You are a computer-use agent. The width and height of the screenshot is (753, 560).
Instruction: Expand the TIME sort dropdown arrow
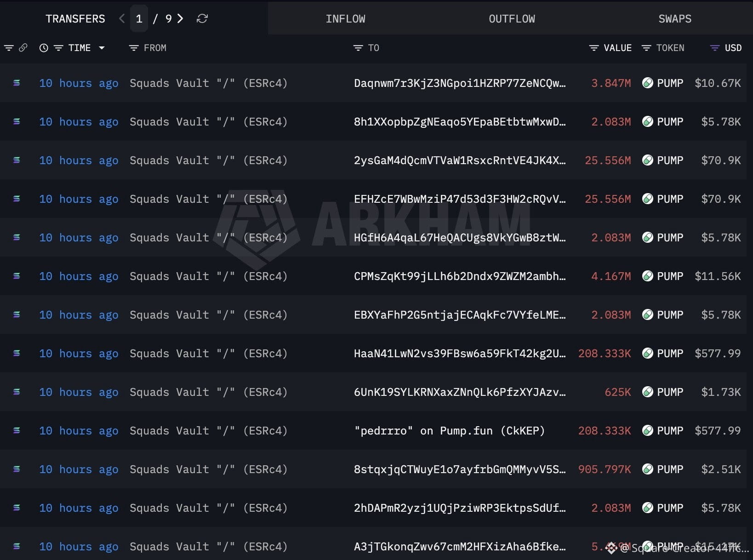coord(102,48)
